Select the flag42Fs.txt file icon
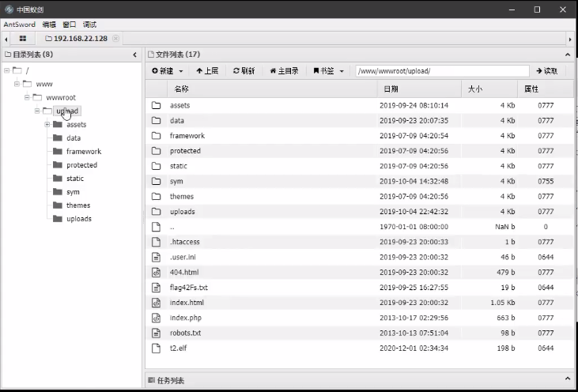This screenshot has height=392, width=578. tap(156, 288)
